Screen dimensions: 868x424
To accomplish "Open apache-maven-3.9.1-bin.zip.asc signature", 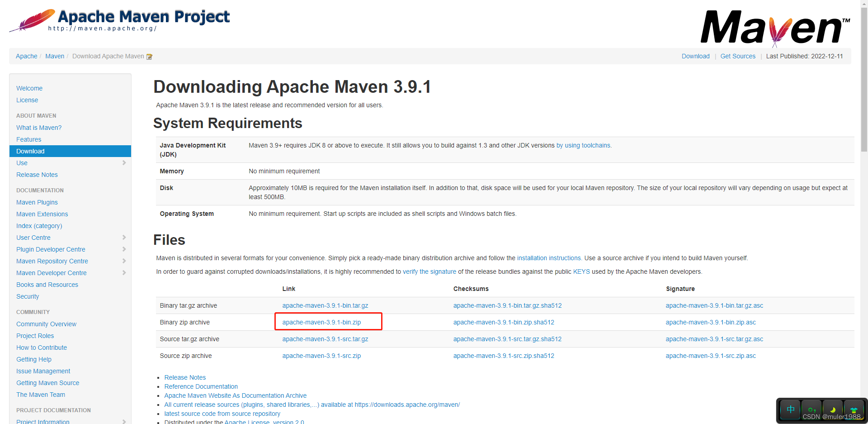I will pos(711,322).
